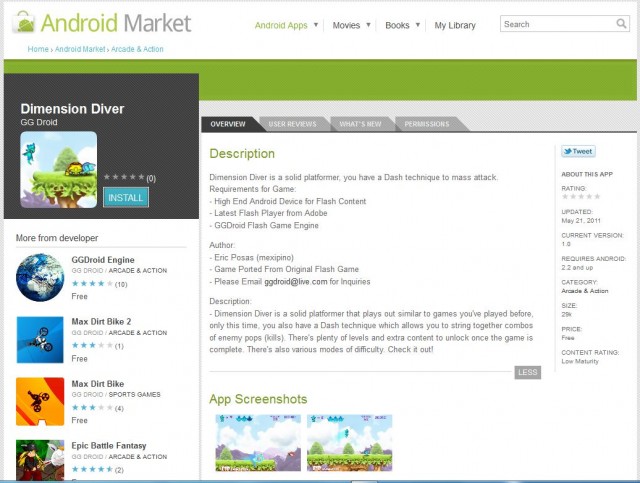Click the About This App rating stars
Image resolution: width=640 pixels, height=483 pixels.
(581, 196)
